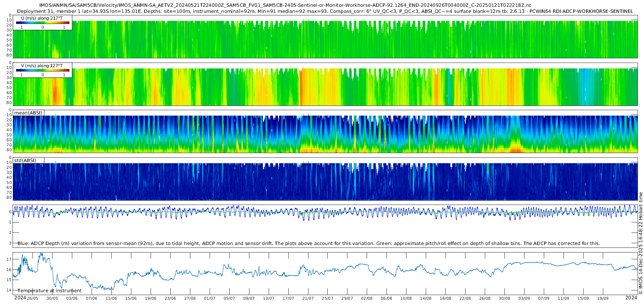Click the 03/06 date tick label
Viewport: 644px width, 304px height.
[72, 298]
